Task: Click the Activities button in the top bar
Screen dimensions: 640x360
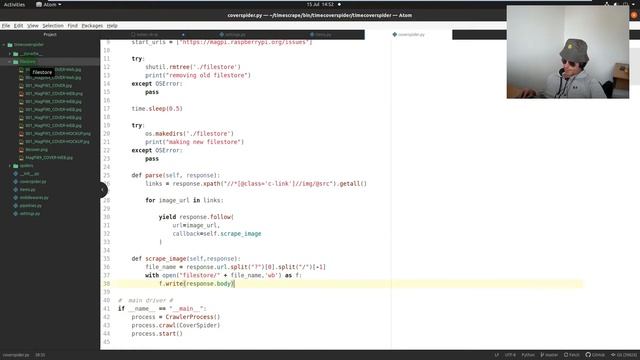Action: pos(14,4)
